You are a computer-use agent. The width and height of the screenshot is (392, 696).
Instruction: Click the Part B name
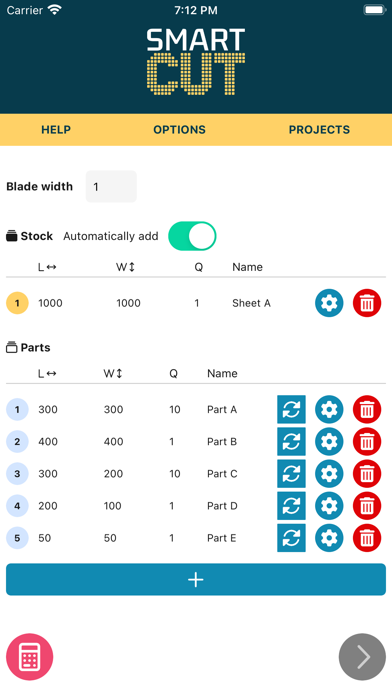coord(222,442)
